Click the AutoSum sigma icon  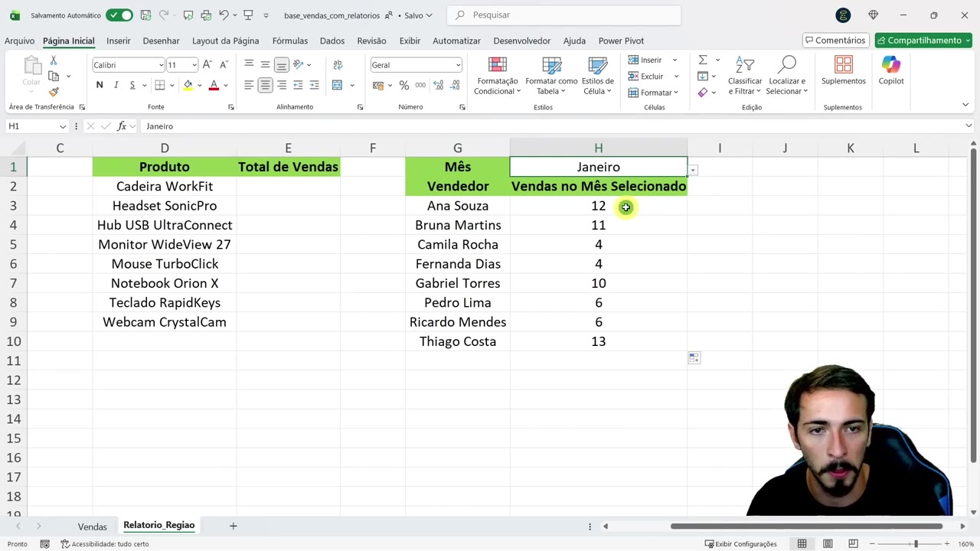pyautogui.click(x=702, y=60)
